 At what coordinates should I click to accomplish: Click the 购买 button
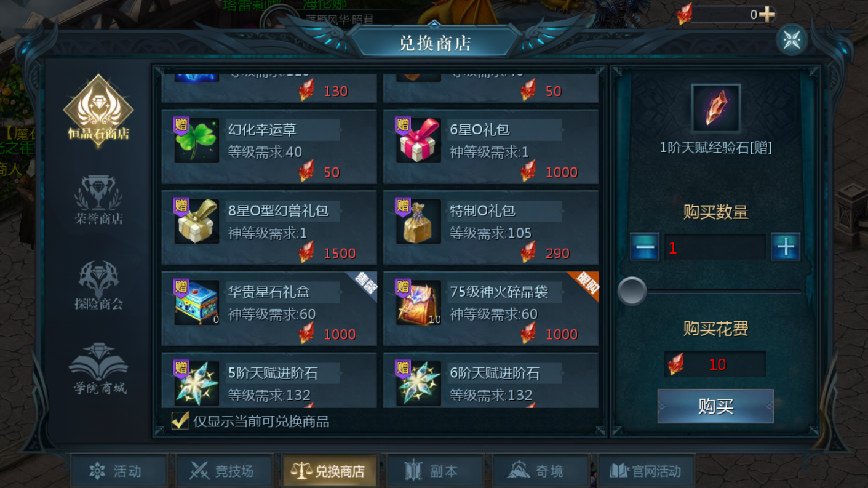(715, 406)
